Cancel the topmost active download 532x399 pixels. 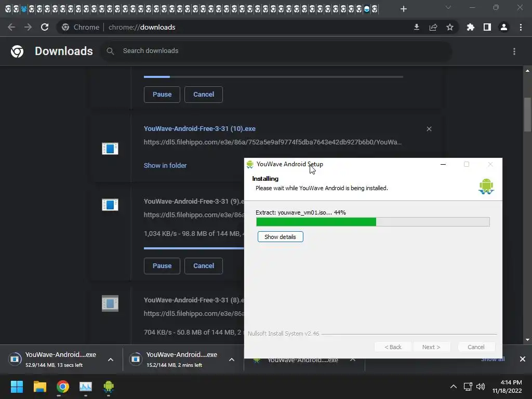(x=204, y=95)
